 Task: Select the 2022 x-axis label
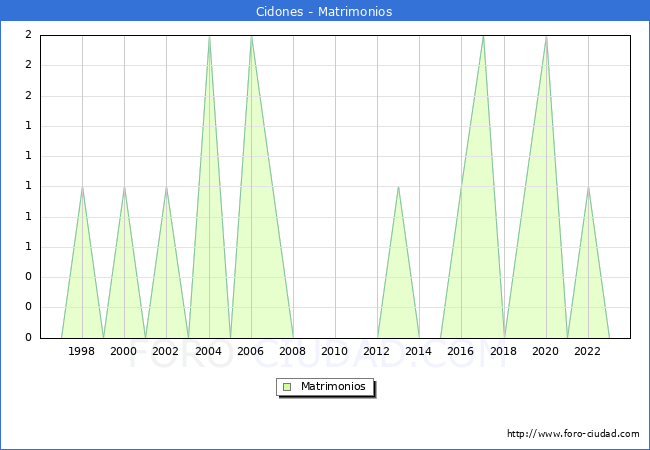click(587, 351)
